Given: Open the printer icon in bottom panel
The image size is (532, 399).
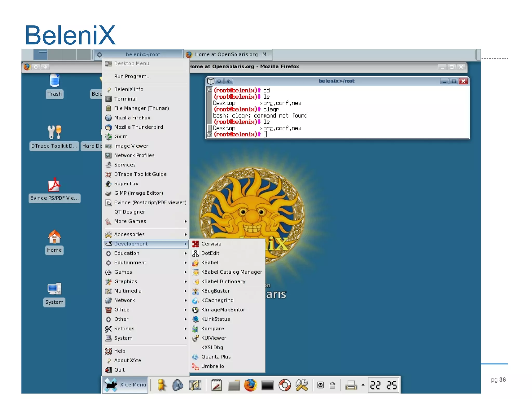Looking at the screenshot, I should tap(351, 385).
